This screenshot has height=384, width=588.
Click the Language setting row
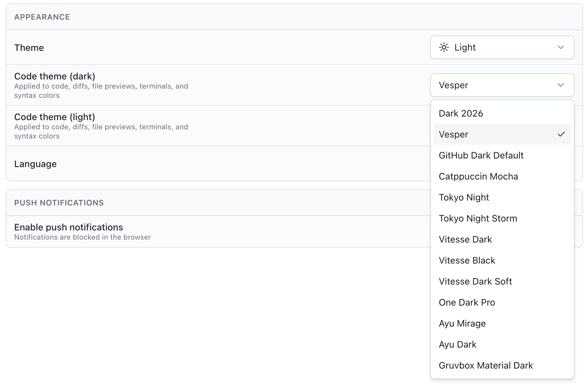tap(35, 164)
